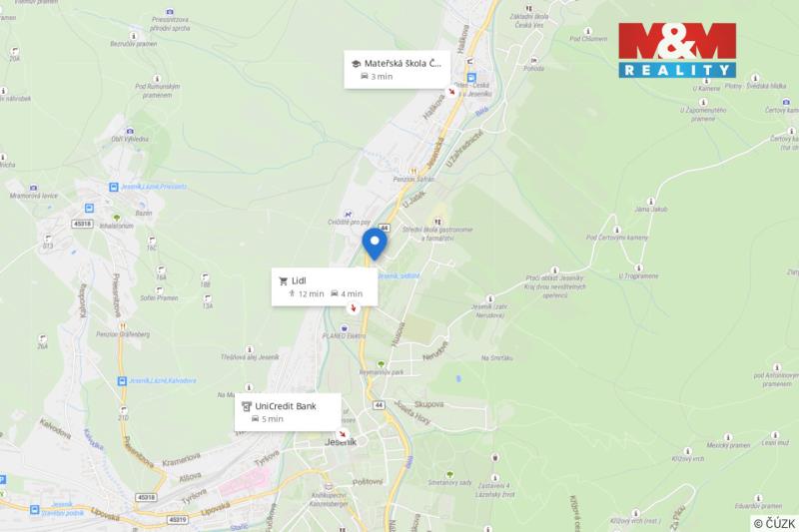Select the Jeseník, Lázně, Kalvodova bus stop icon

(x=122, y=381)
